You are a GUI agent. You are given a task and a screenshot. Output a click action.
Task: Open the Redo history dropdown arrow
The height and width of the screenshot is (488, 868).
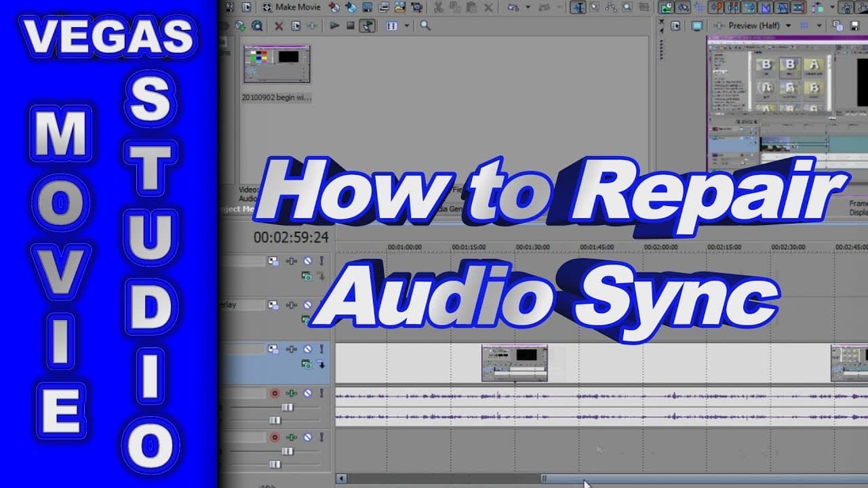tap(559, 7)
